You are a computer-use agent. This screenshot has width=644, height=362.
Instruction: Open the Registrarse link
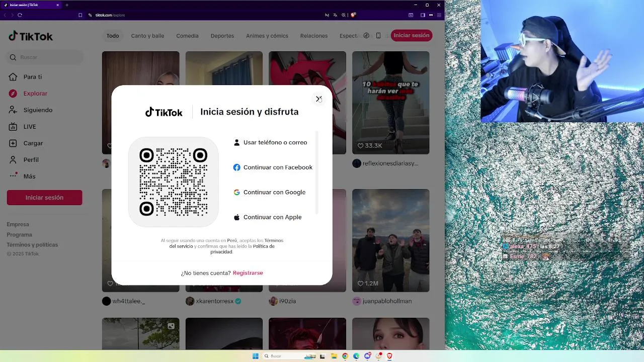pyautogui.click(x=248, y=273)
